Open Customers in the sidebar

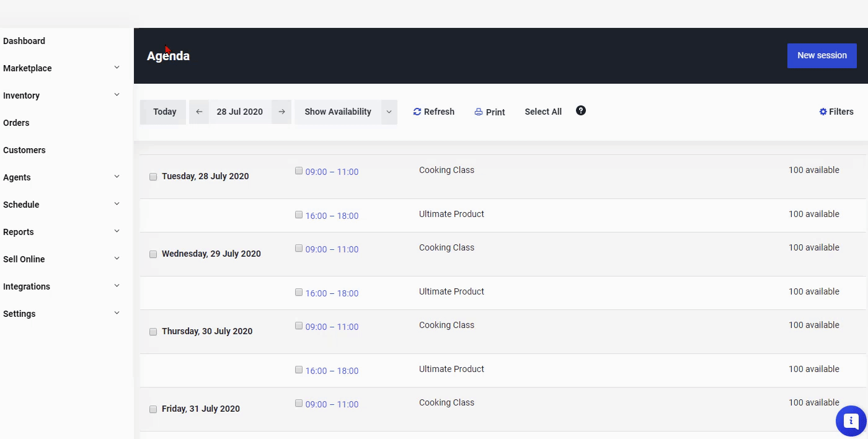click(24, 150)
